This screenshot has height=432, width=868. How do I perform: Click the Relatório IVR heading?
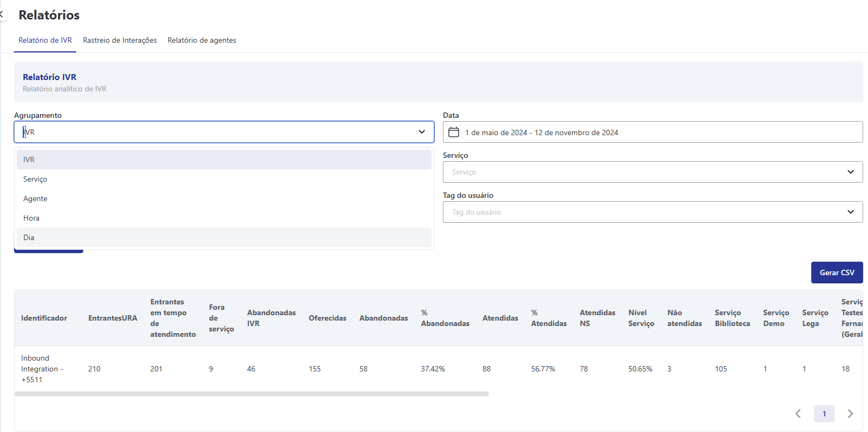[x=49, y=77]
